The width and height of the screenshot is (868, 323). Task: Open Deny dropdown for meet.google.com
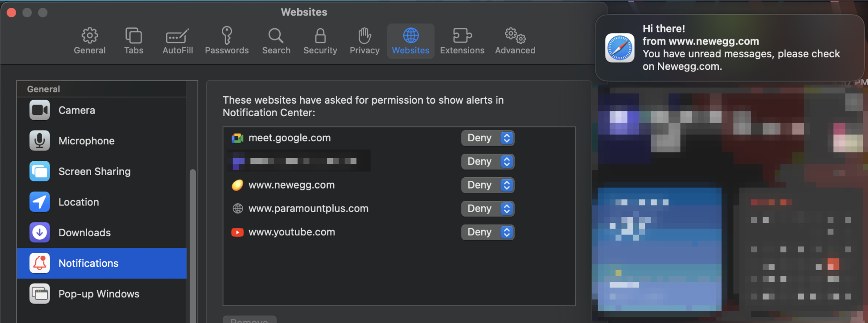(x=488, y=138)
